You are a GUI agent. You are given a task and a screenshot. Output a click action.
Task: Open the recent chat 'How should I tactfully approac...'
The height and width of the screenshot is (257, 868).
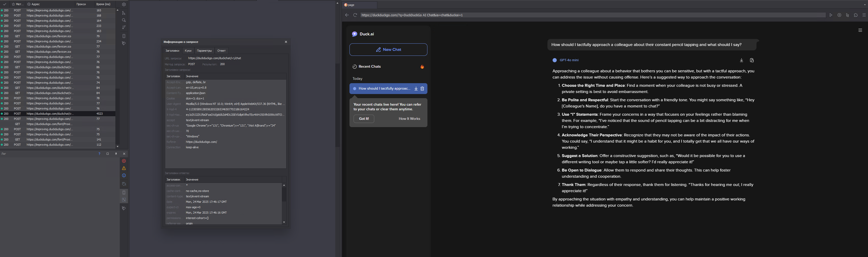pyautogui.click(x=385, y=89)
